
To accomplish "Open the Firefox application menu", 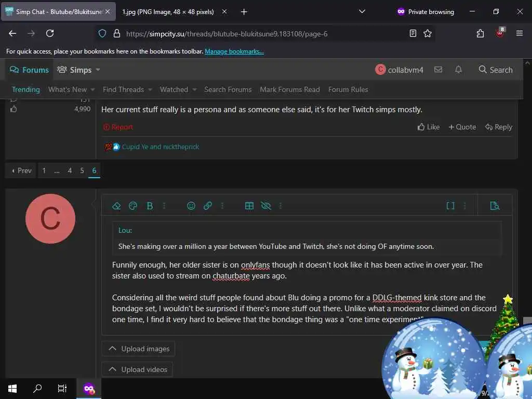I will click(x=520, y=33).
